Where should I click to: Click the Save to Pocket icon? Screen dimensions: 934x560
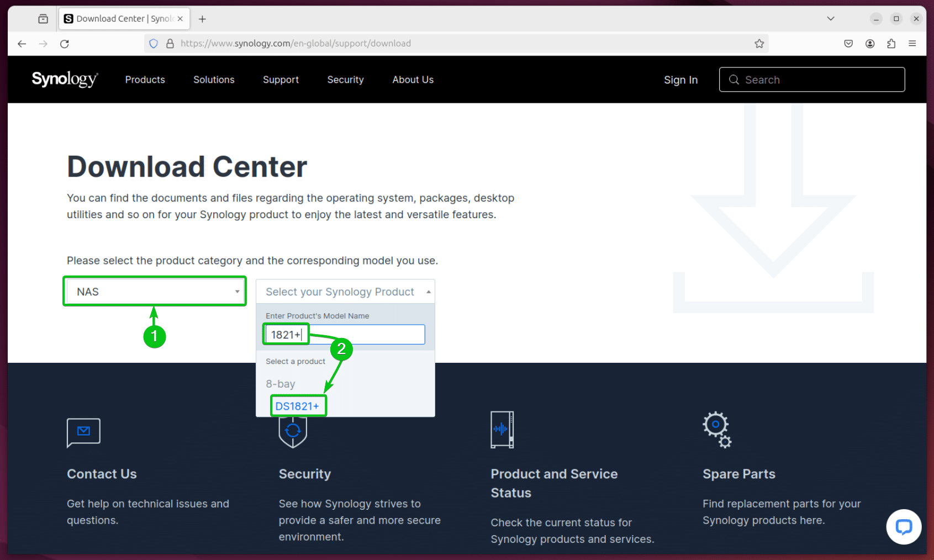click(848, 43)
